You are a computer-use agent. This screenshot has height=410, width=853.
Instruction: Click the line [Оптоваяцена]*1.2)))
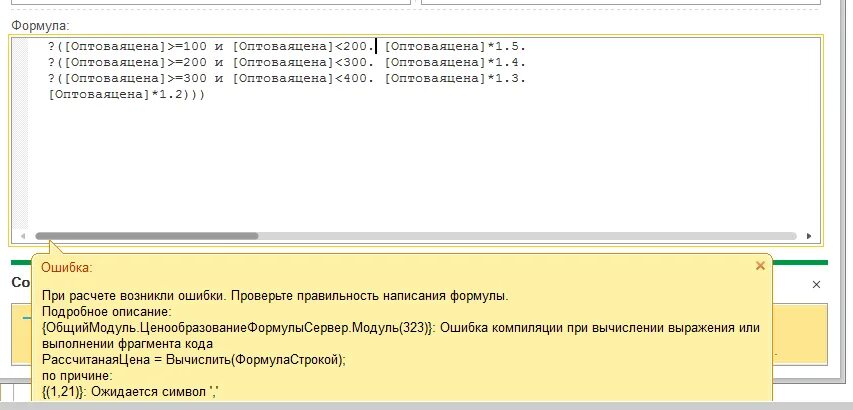tap(126, 95)
